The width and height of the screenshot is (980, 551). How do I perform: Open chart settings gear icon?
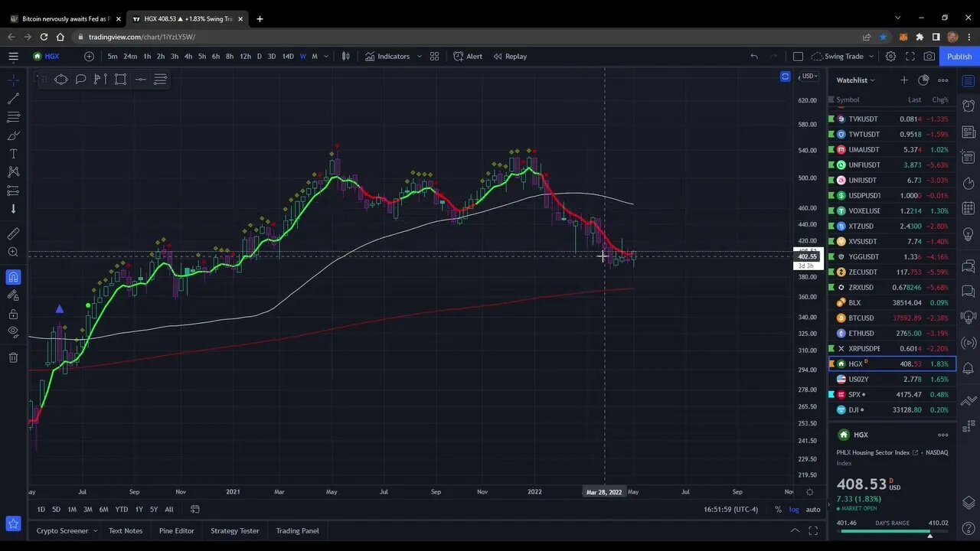tap(890, 56)
